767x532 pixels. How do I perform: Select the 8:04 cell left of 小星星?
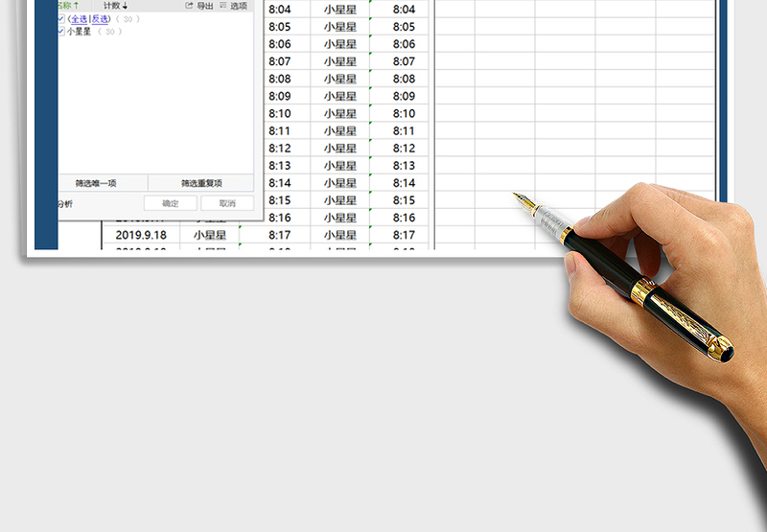[x=279, y=10]
